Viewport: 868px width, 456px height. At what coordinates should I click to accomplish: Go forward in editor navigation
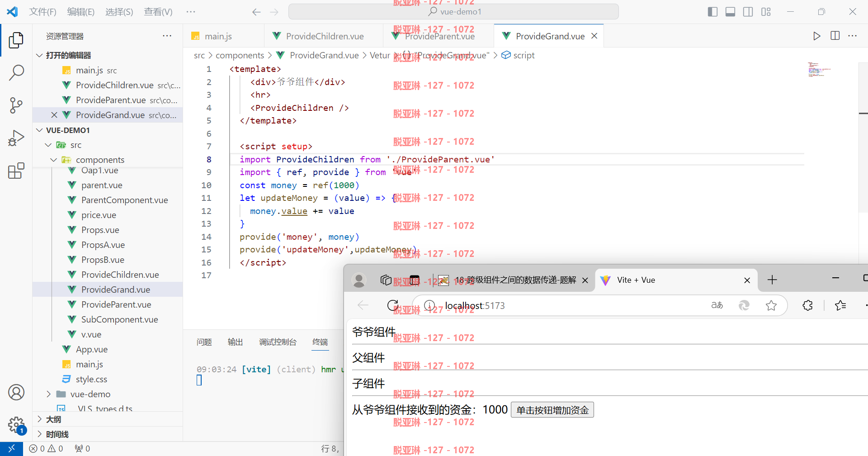point(274,12)
